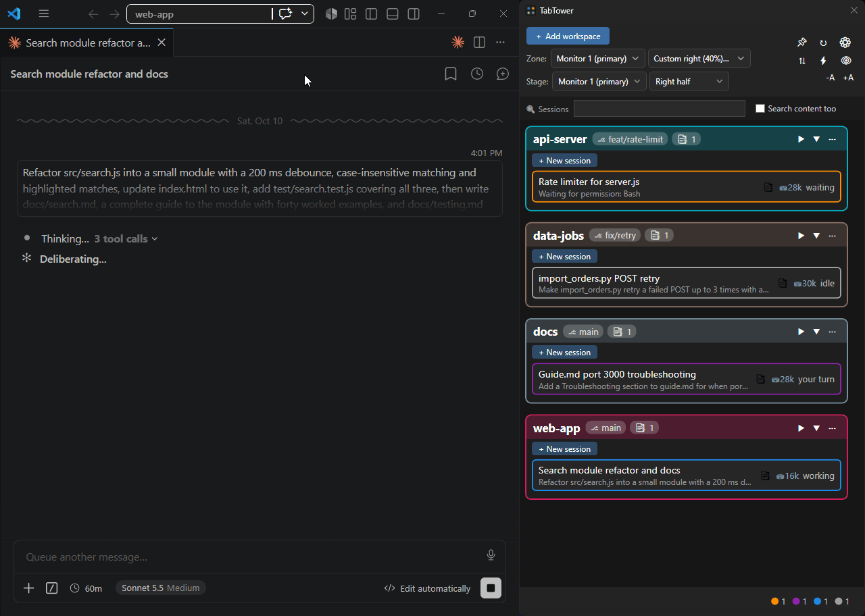Open editor more actions ellipsis
Viewport: 865px width, 616px height.
[x=500, y=42]
